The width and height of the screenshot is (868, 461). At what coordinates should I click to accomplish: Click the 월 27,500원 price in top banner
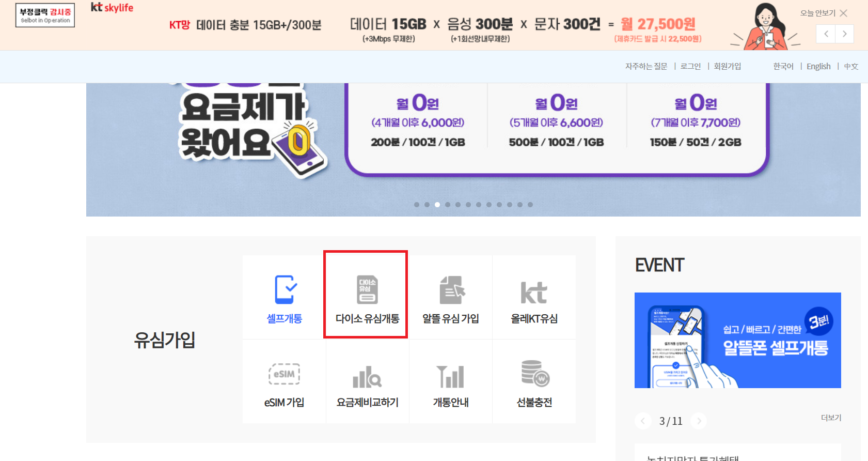(x=658, y=24)
